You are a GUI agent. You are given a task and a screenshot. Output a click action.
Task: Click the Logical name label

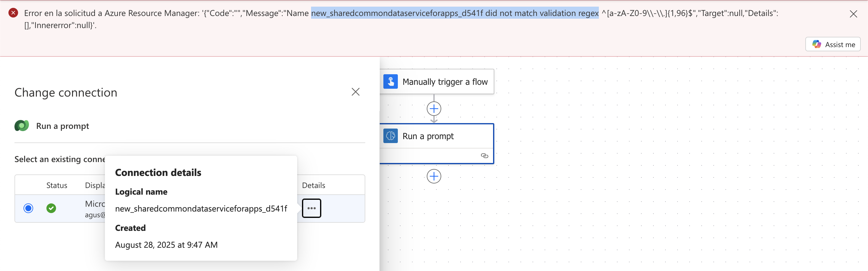tap(141, 192)
